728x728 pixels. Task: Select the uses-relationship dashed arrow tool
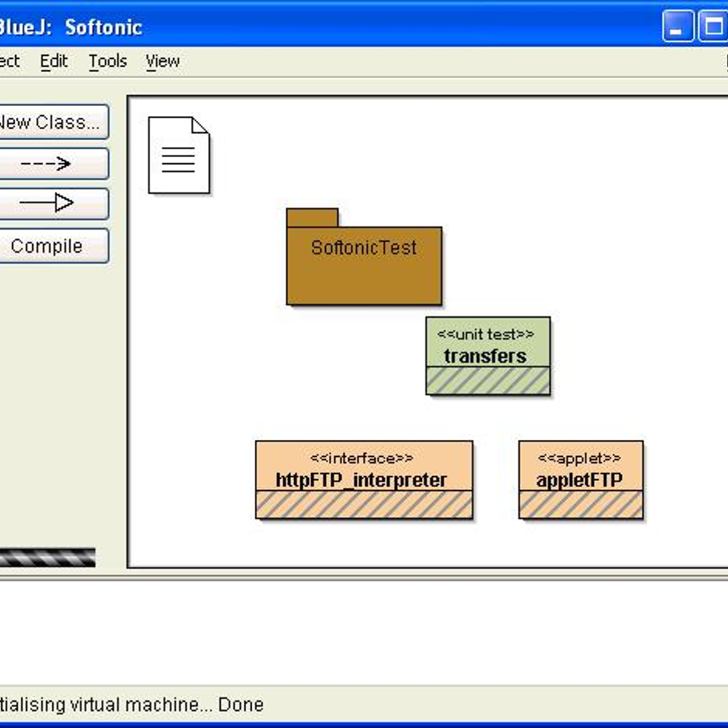[x=53, y=163]
